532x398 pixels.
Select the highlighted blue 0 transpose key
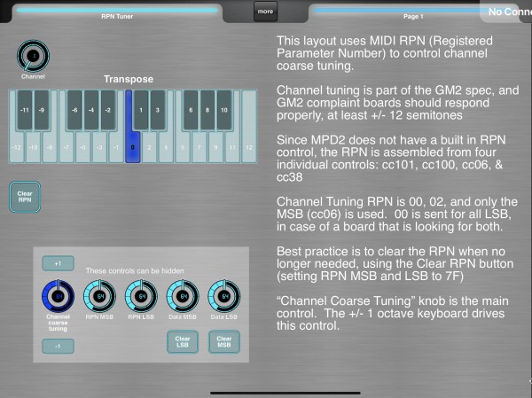[x=133, y=147]
